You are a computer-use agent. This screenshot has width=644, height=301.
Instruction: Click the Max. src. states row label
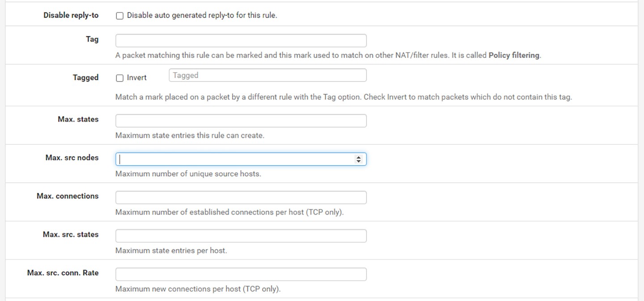point(70,234)
